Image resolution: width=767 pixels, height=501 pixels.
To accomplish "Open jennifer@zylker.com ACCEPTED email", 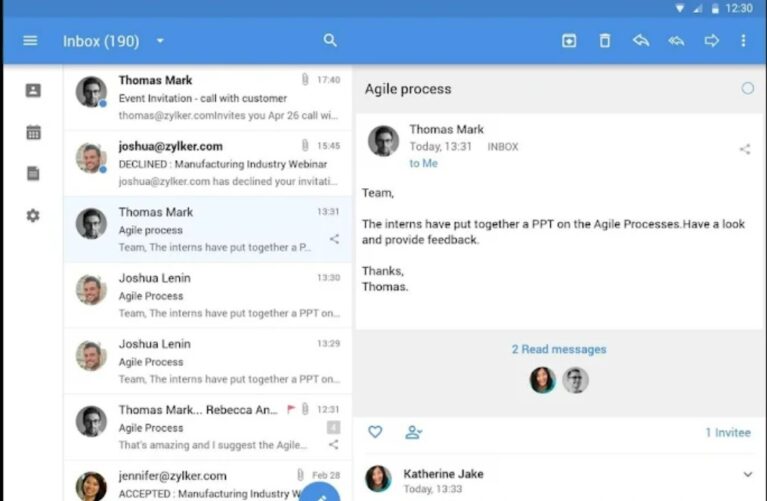I will tap(208, 482).
